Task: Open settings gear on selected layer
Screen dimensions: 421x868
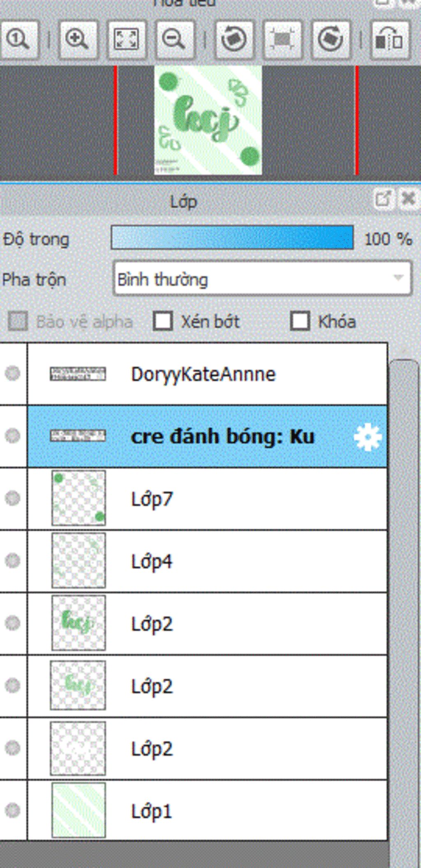Action: point(368,436)
